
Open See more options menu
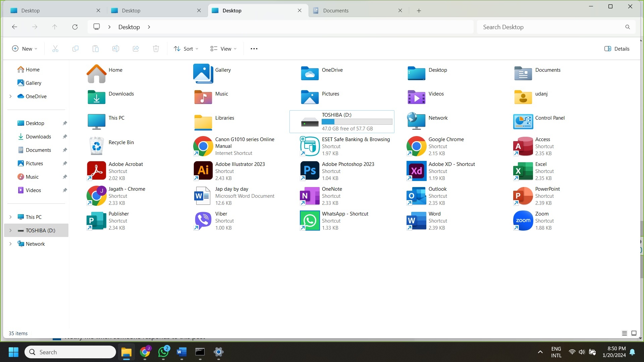tap(254, 49)
